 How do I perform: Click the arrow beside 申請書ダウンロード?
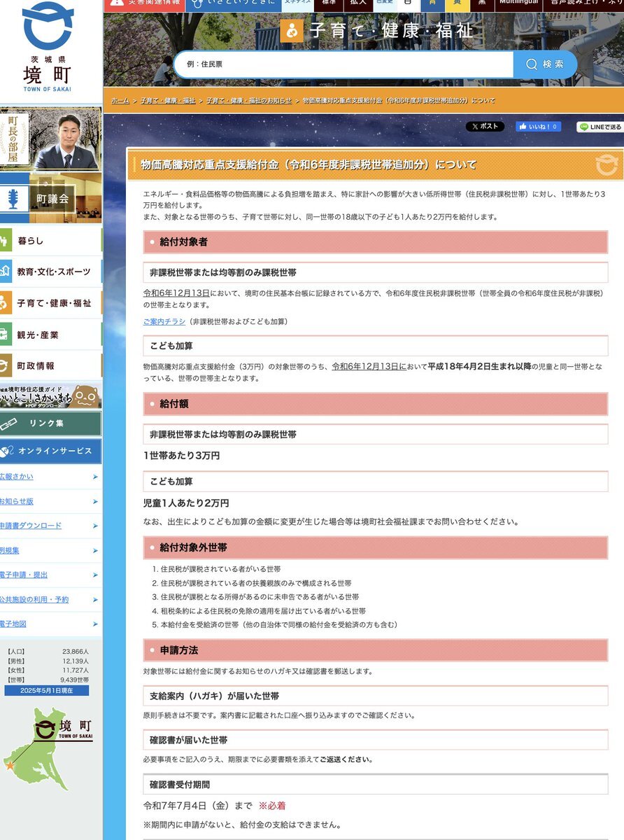click(x=95, y=526)
